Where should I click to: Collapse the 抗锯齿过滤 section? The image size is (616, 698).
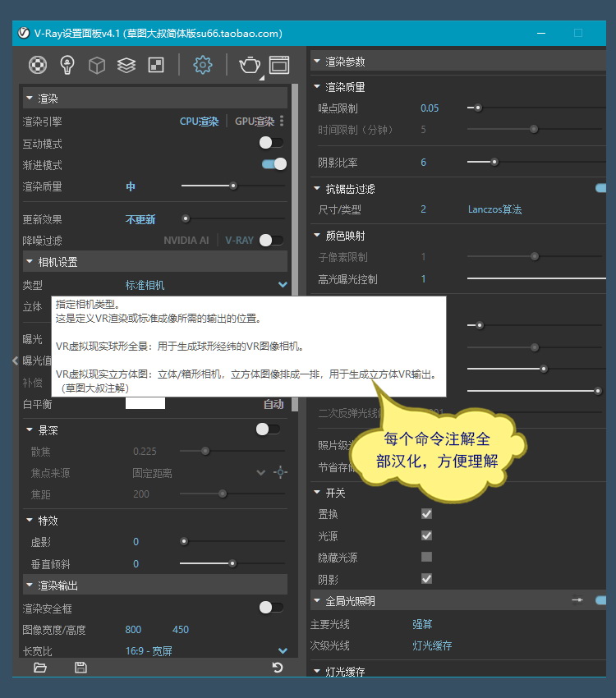(317, 189)
